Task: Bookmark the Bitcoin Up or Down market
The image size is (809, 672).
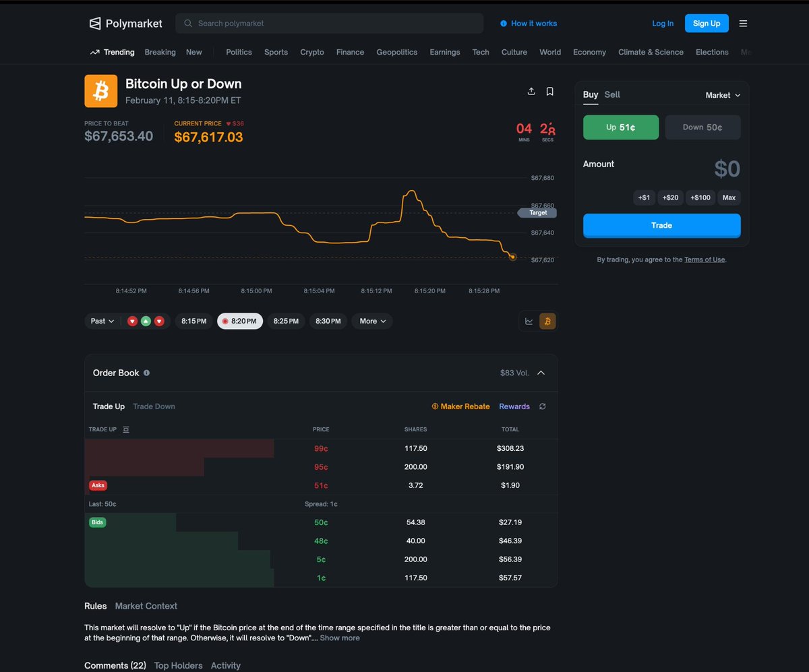Action: click(550, 91)
